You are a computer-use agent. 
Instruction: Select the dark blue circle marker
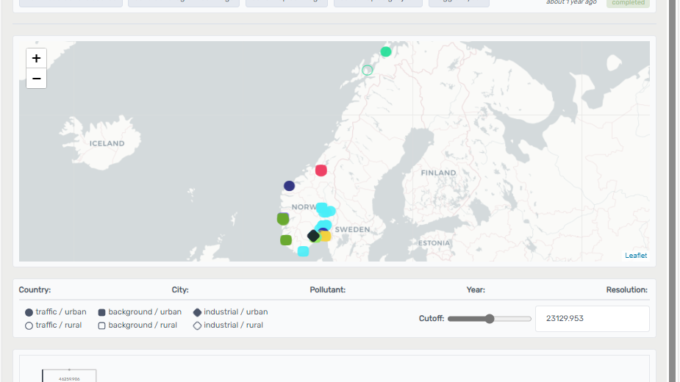[x=289, y=186]
